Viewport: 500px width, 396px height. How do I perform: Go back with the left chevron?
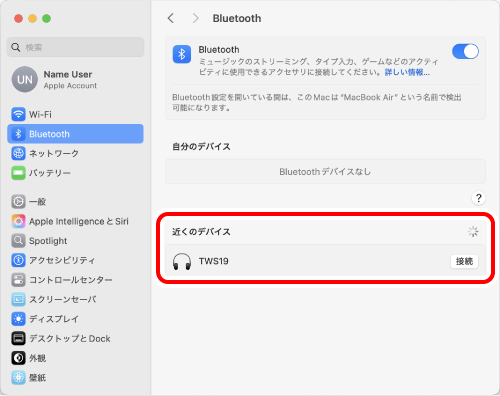[x=171, y=18]
